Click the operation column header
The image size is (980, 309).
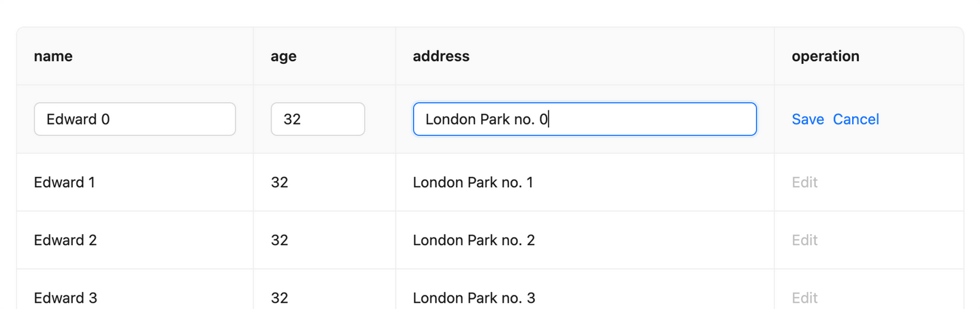[x=825, y=56]
